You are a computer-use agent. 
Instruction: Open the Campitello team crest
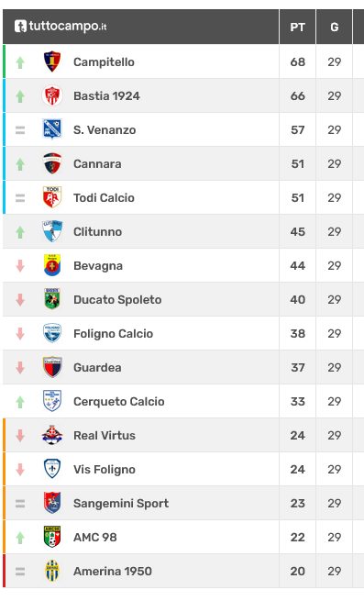(52, 61)
